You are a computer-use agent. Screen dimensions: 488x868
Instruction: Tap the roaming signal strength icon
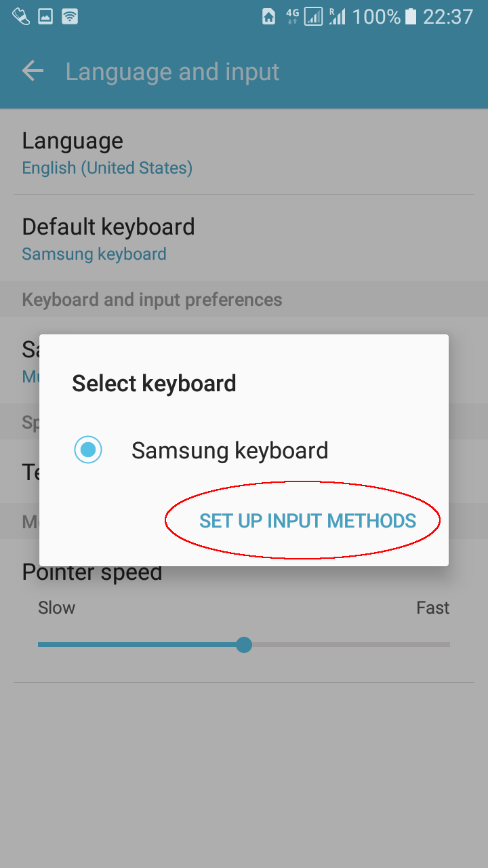click(337, 16)
